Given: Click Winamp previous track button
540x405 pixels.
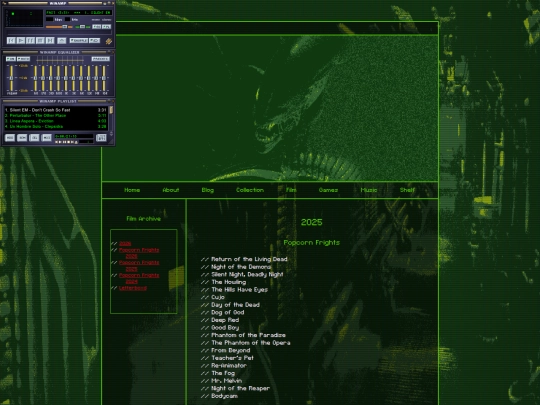Looking at the screenshot, I should tap(11, 41).
